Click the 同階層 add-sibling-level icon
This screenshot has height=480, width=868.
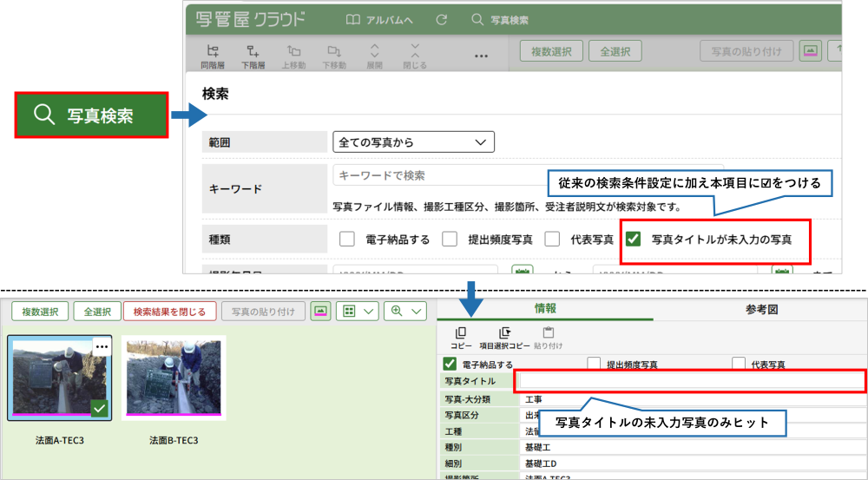(x=214, y=51)
